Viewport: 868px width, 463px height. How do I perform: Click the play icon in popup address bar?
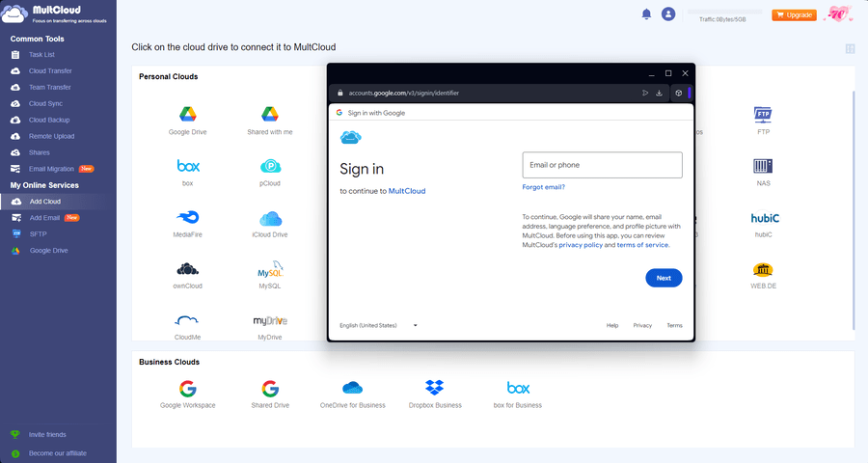coord(645,93)
